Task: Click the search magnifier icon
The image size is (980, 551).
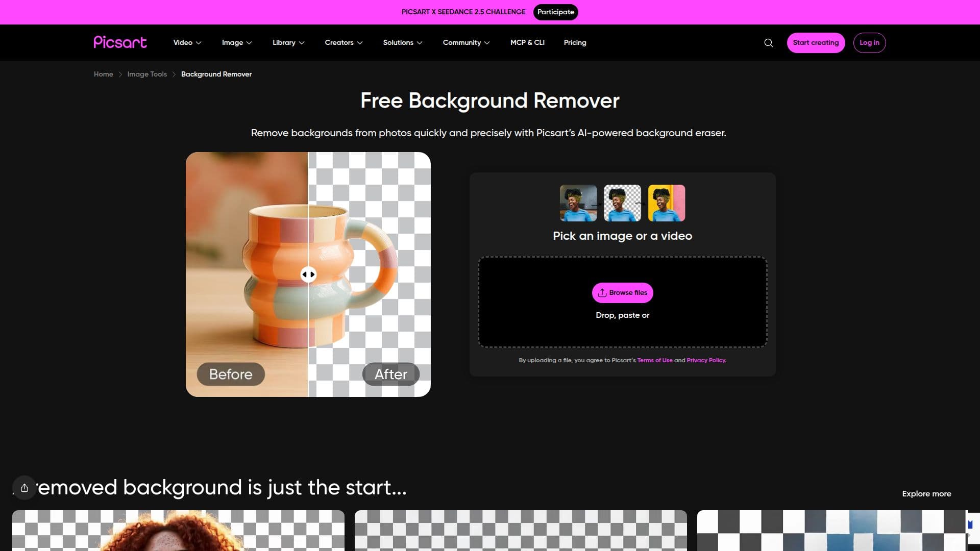Action: pyautogui.click(x=768, y=43)
